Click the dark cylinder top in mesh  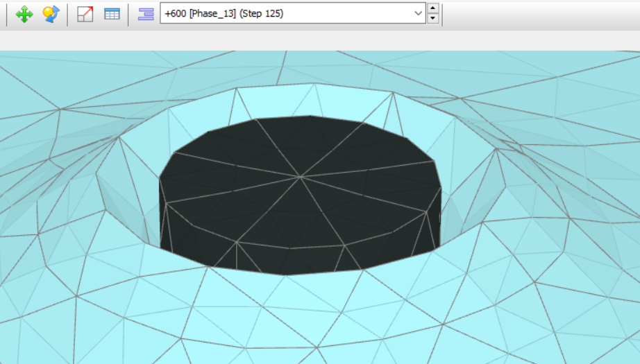300,182
